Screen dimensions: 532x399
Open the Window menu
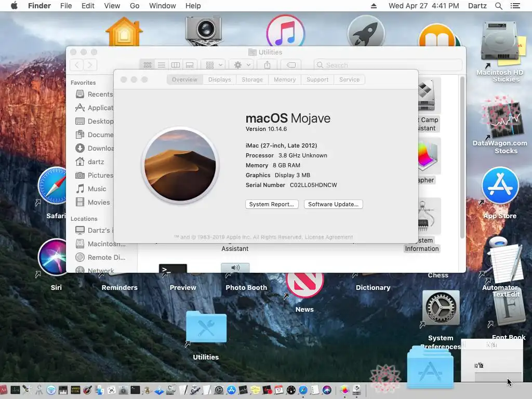click(163, 6)
